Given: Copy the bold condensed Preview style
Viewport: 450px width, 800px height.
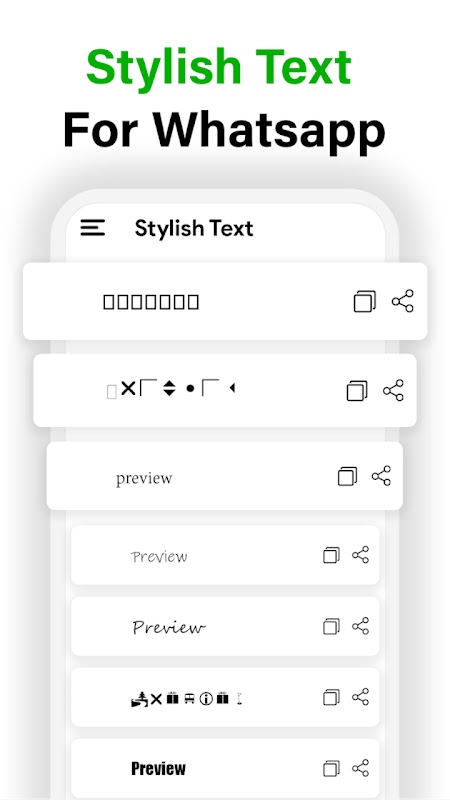Looking at the screenshot, I should click(331, 768).
